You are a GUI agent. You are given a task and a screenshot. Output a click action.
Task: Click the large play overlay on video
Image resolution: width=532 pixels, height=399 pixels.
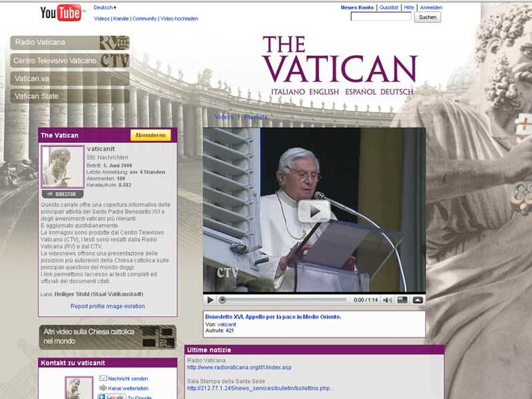point(314,211)
